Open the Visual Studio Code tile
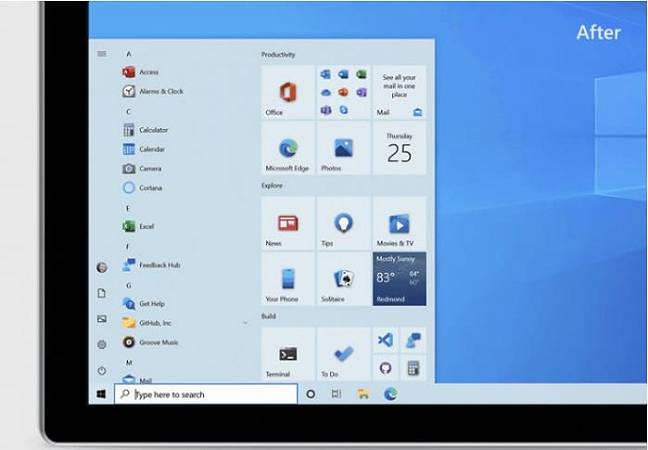 tap(385, 340)
